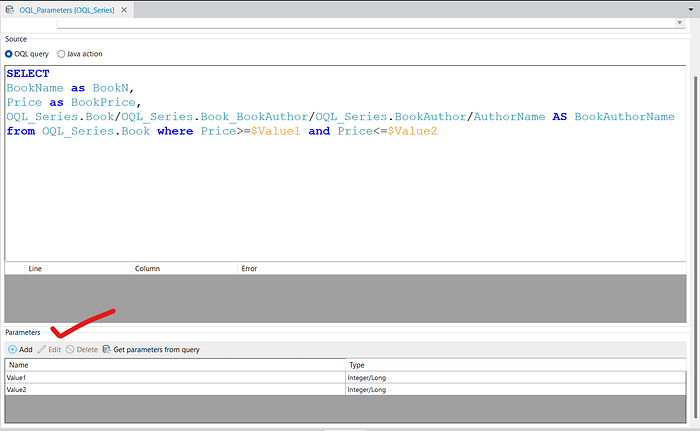This screenshot has width=700, height=431.
Task: Select the Java action radio button
Action: tap(61, 54)
